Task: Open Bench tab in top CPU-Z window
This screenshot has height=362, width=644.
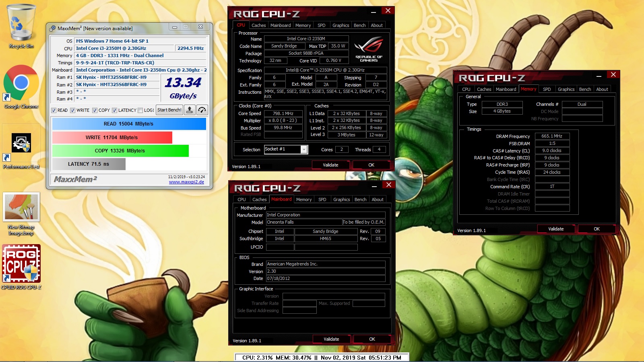Action: [359, 25]
